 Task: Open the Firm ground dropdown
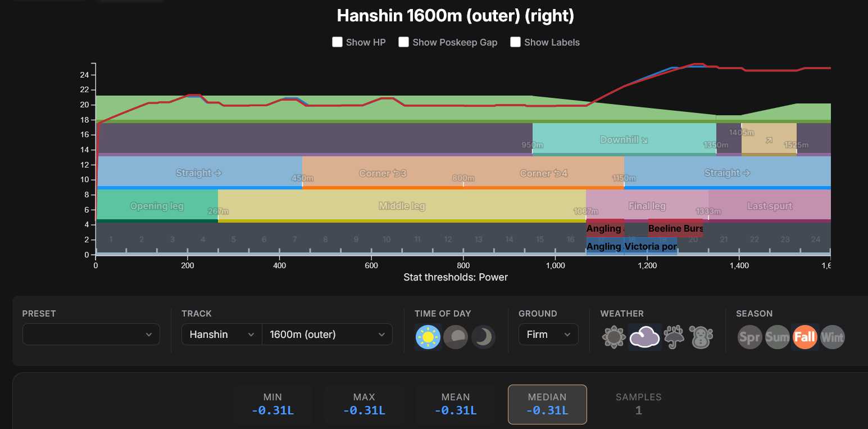click(x=548, y=334)
